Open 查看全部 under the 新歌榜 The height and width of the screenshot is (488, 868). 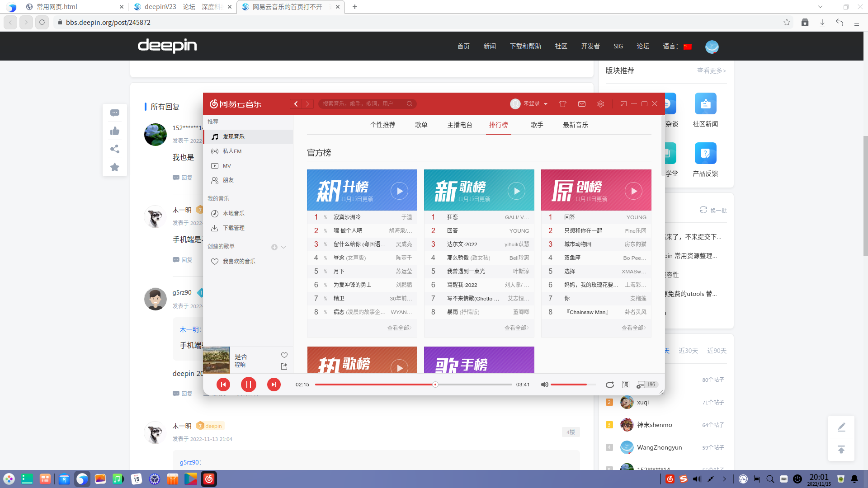[x=515, y=328]
